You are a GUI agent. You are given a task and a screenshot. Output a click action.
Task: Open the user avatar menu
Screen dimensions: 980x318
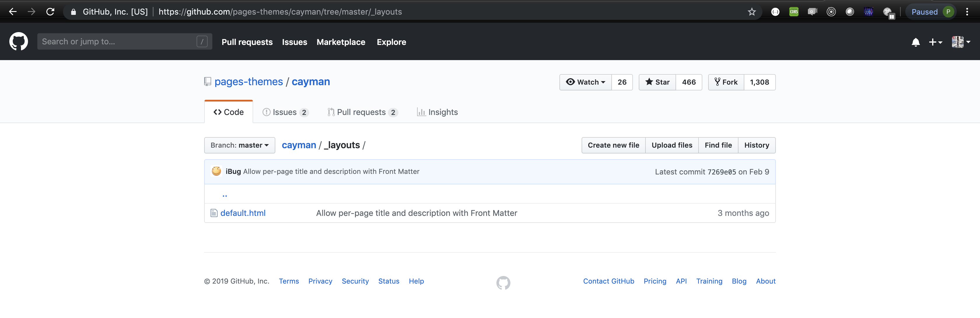[961, 42]
